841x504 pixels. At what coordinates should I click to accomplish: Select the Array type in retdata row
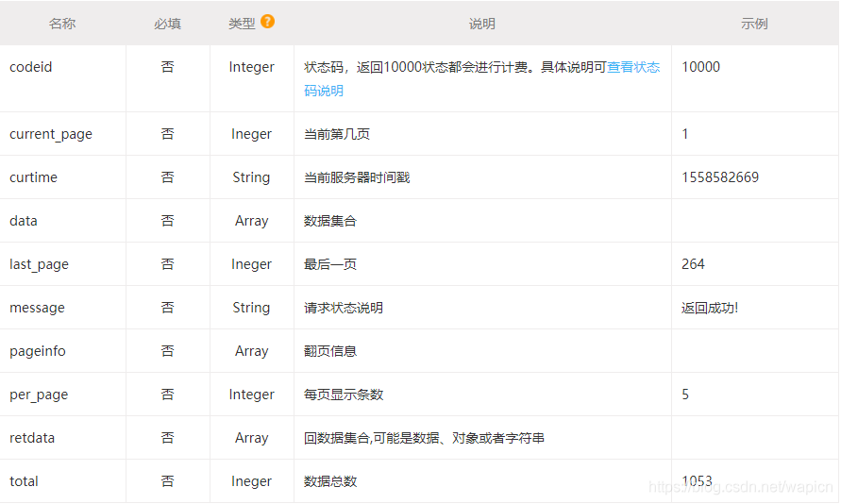252,438
